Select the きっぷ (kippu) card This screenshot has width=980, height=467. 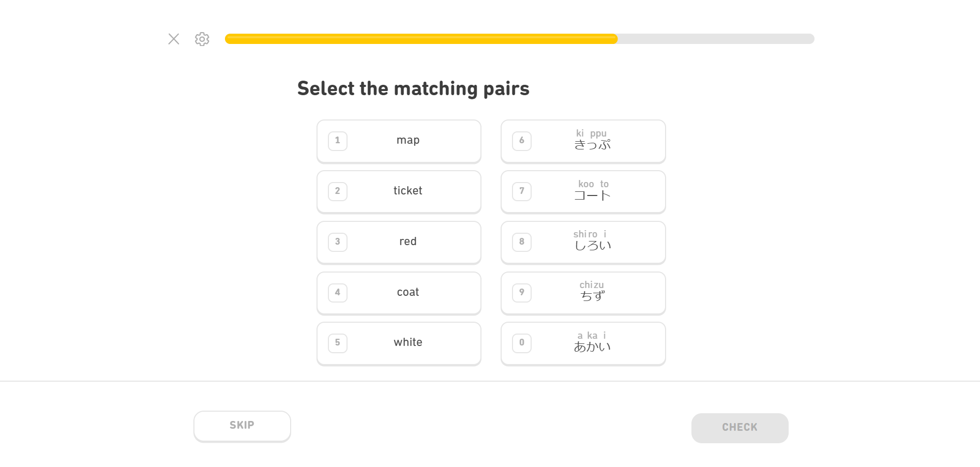(593, 141)
